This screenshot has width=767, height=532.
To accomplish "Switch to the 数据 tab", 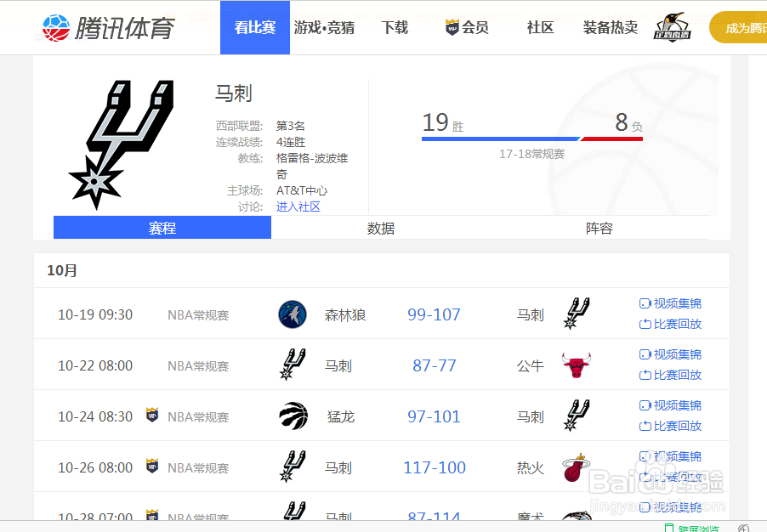I will pyautogui.click(x=379, y=228).
